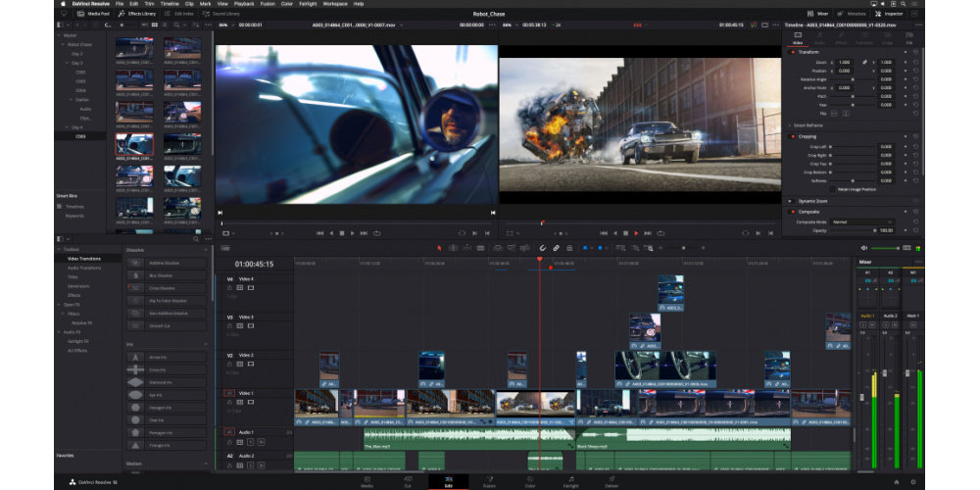Screen dimensions: 980x490
Task: Toggle the Composite section enable switch
Action: pyautogui.click(x=793, y=212)
